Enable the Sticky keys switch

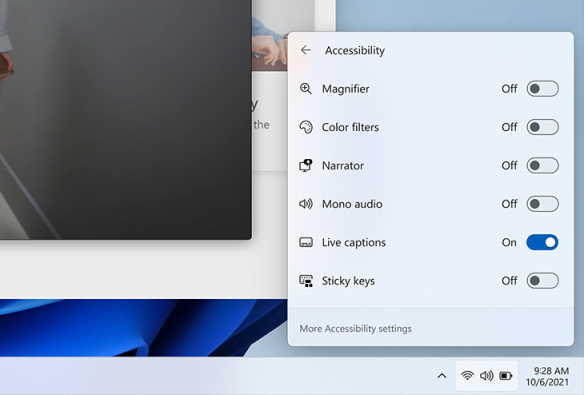(x=542, y=281)
